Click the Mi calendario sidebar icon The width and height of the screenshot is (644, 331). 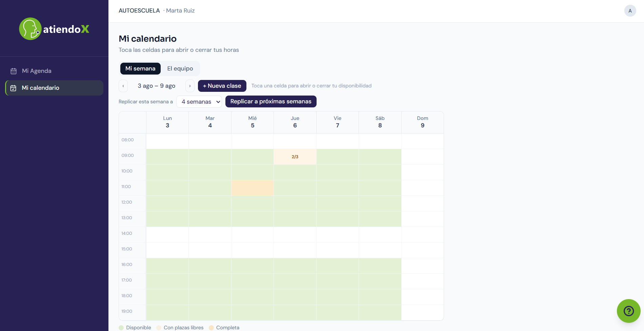14,88
